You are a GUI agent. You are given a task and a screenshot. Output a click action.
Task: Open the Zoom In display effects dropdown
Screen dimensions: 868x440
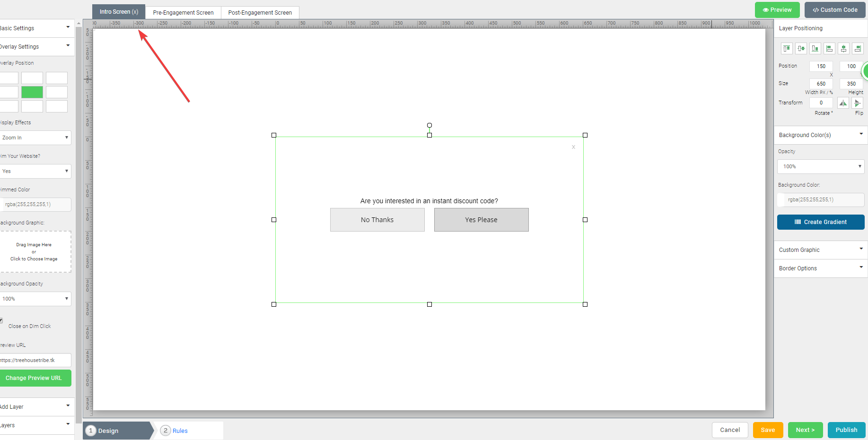pyautogui.click(x=35, y=138)
